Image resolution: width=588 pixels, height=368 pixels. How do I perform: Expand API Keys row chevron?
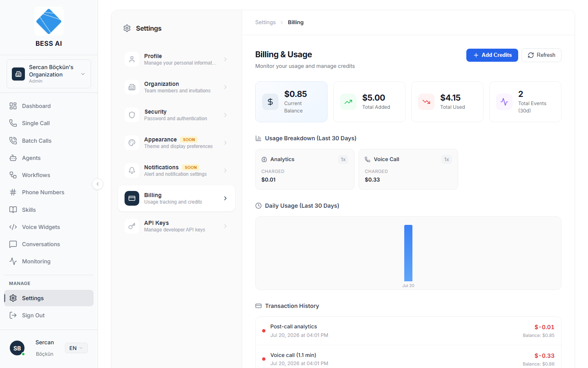pos(225,226)
